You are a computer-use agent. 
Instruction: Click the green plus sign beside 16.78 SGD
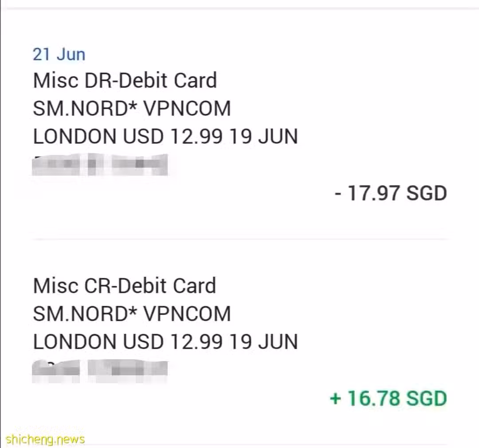pyautogui.click(x=335, y=399)
